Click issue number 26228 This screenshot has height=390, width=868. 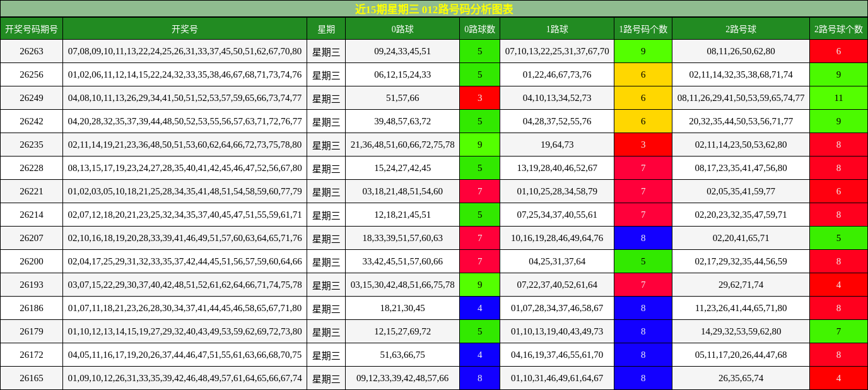tap(32, 168)
